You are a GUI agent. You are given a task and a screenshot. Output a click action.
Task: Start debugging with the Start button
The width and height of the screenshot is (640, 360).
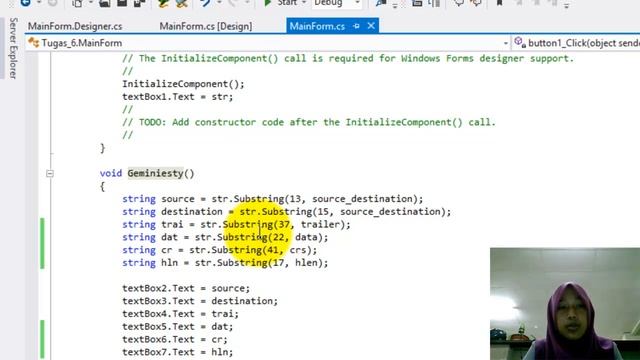pyautogui.click(x=282, y=3)
